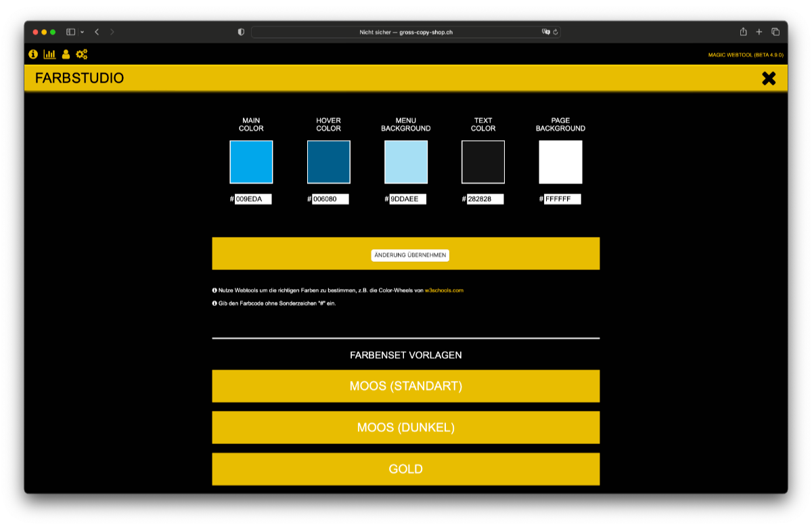Click the user profile icon
812x530 pixels.
pyautogui.click(x=66, y=54)
